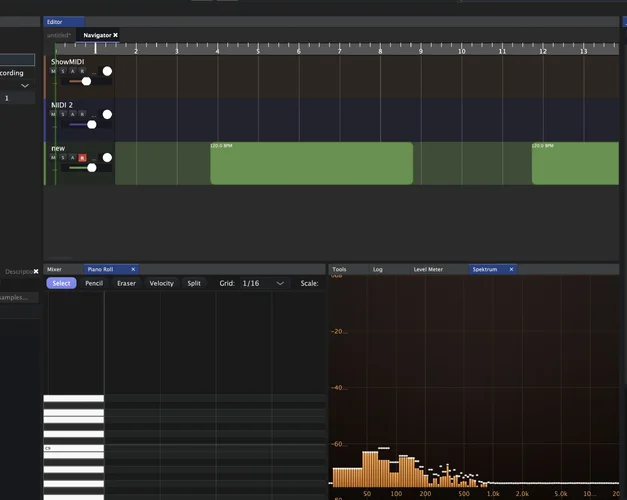Click the MIDI 2 pan knob
The height and width of the screenshot is (500, 627).
coord(107,114)
